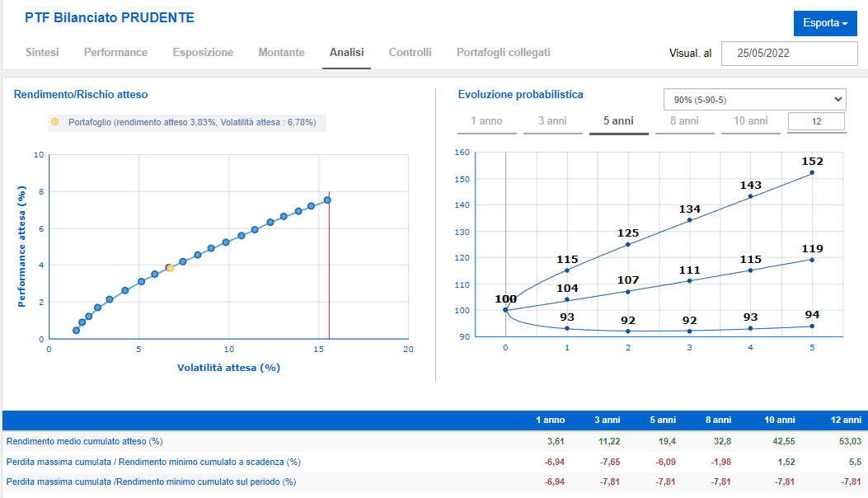This screenshot has width=868, height=498.
Task: Switch to the Sintesi tab
Action: click(x=42, y=52)
